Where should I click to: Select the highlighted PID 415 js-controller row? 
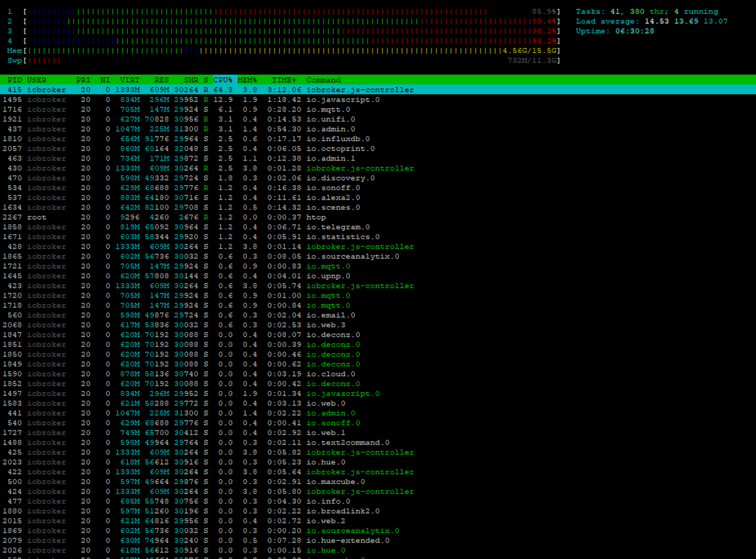[378, 89]
